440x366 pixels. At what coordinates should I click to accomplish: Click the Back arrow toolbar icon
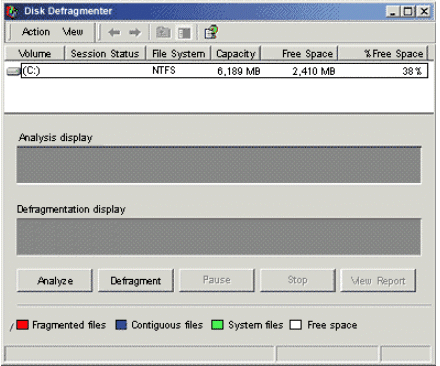point(114,32)
